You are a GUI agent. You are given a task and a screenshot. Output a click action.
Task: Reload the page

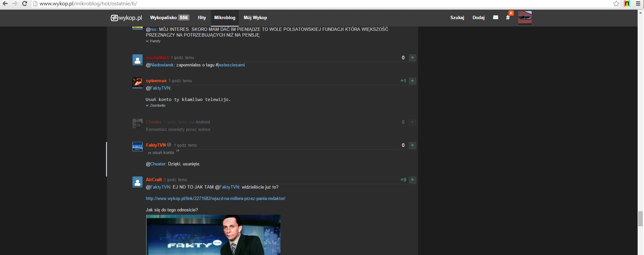pos(24,4)
